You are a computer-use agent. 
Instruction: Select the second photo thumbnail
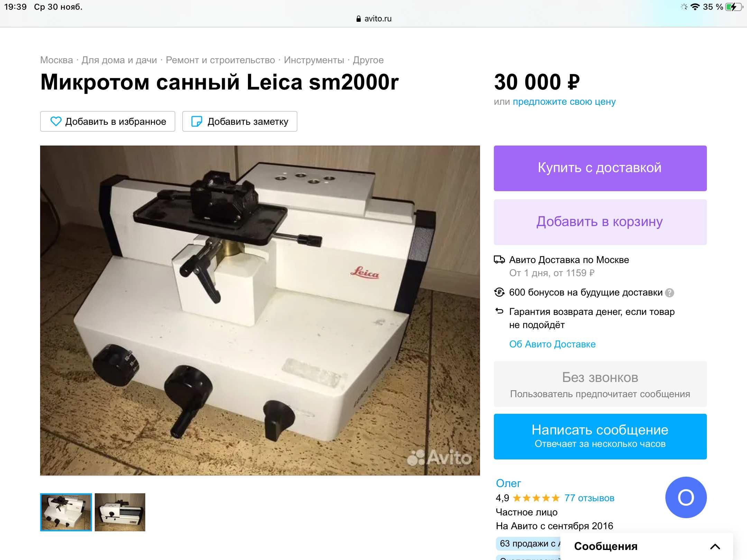click(120, 512)
